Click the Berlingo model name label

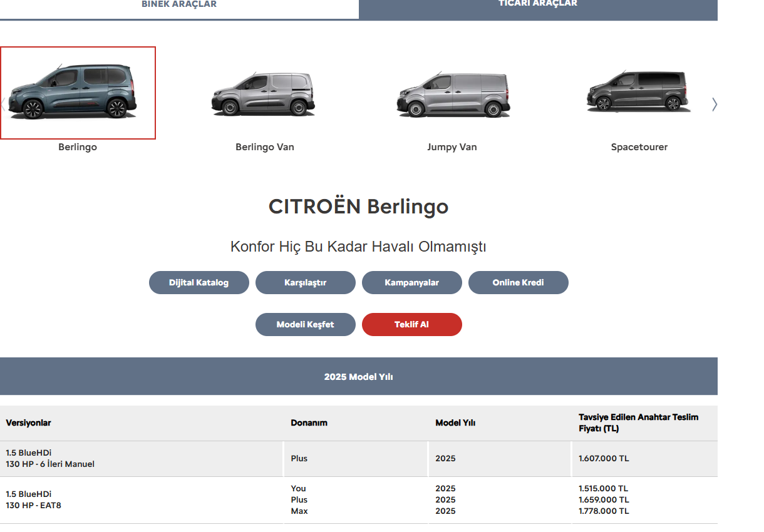tap(78, 147)
